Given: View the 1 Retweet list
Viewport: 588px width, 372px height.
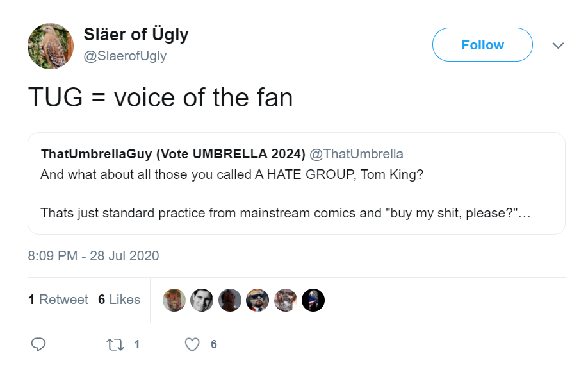Looking at the screenshot, I should click(x=58, y=300).
